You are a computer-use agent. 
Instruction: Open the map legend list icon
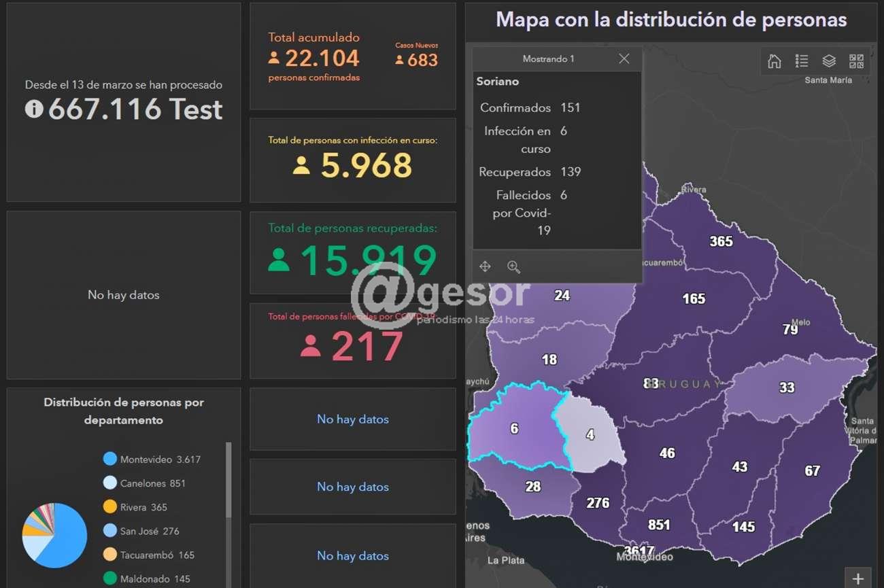click(x=802, y=61)
